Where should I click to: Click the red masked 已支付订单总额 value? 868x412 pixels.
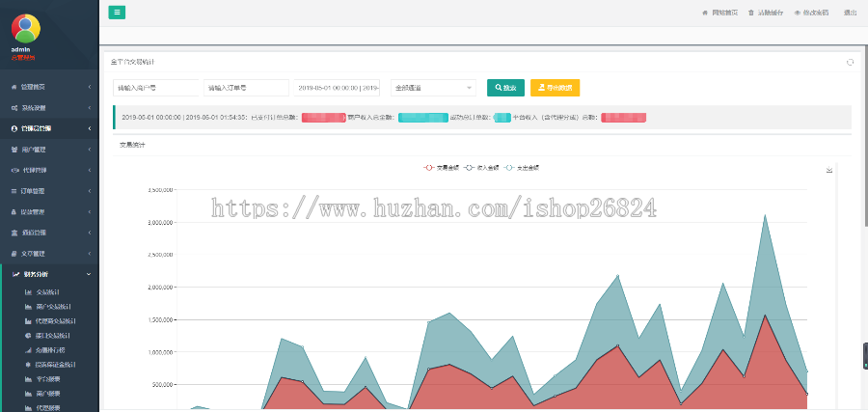pos(324,118)
